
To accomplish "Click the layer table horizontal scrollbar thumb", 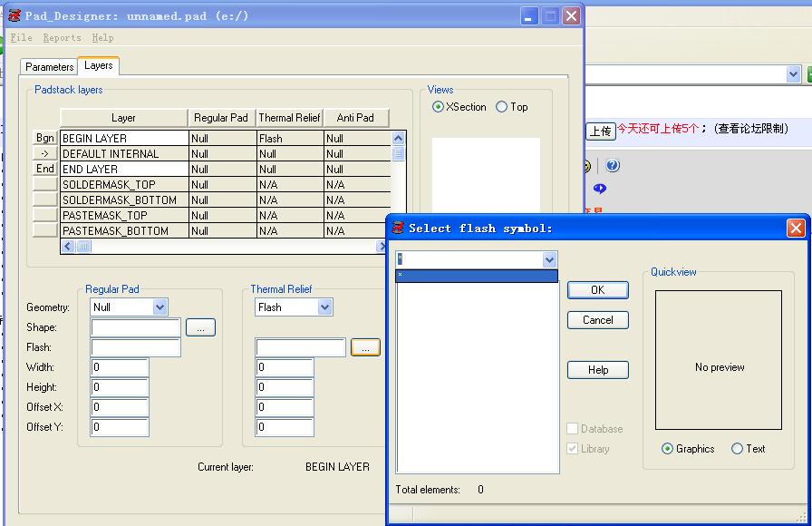I will [82, 247].
